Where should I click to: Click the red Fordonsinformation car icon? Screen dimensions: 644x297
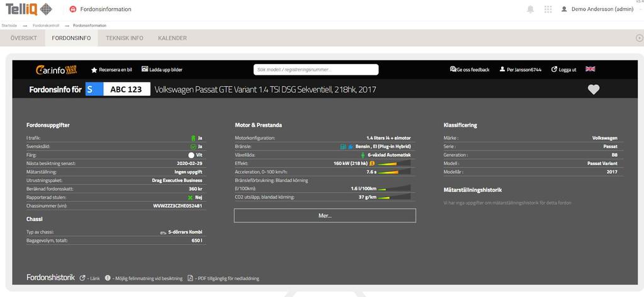click(x=72, y=9)
